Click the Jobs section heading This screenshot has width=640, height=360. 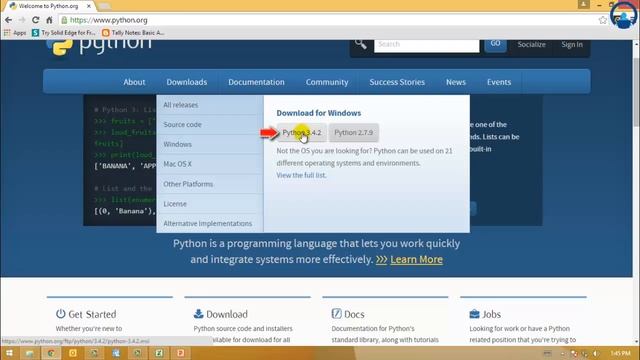[x=491, y=314]
